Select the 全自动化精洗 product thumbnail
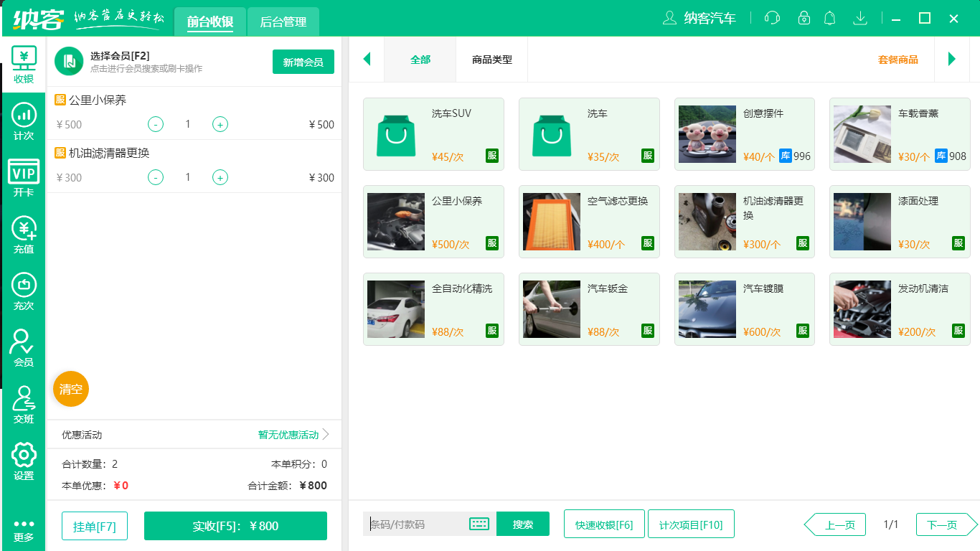 (x=396, y=309)
